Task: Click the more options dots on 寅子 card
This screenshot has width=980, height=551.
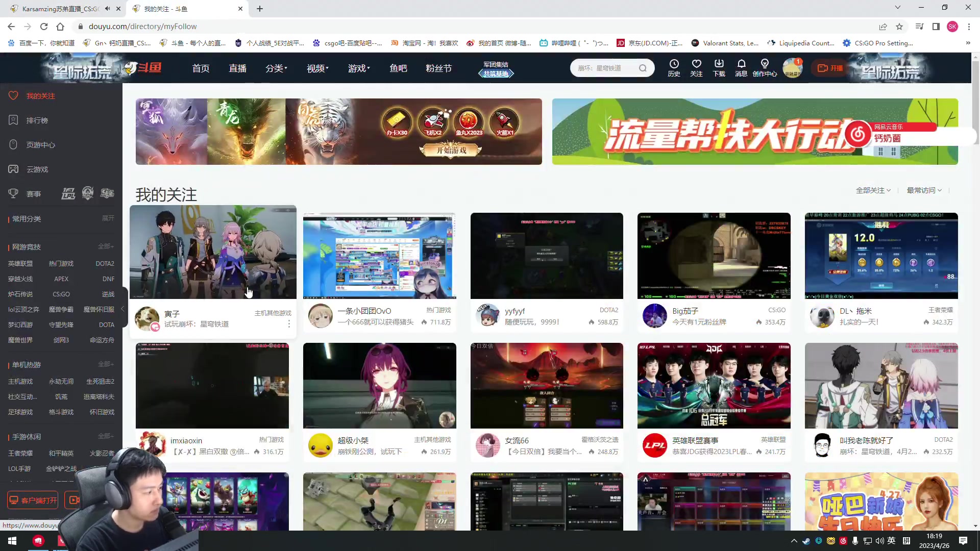Action: [289, 324]
